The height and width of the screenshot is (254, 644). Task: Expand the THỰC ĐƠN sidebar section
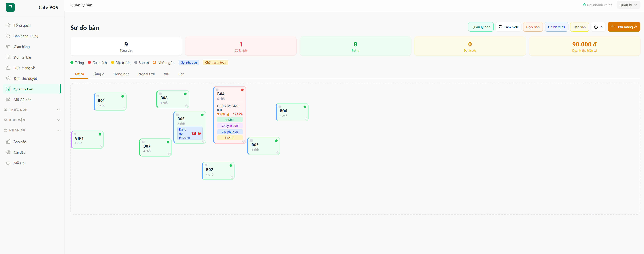coord(32,110)
